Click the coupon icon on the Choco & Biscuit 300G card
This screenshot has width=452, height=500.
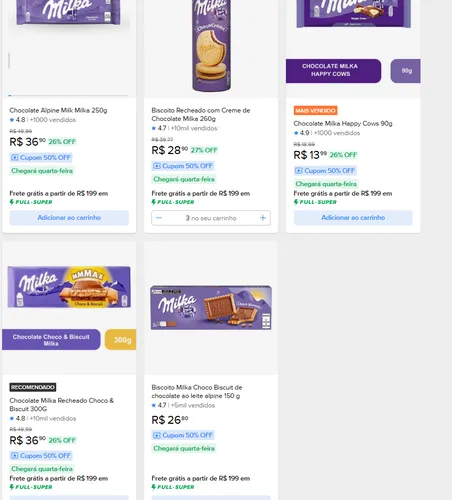coord(15,455)
